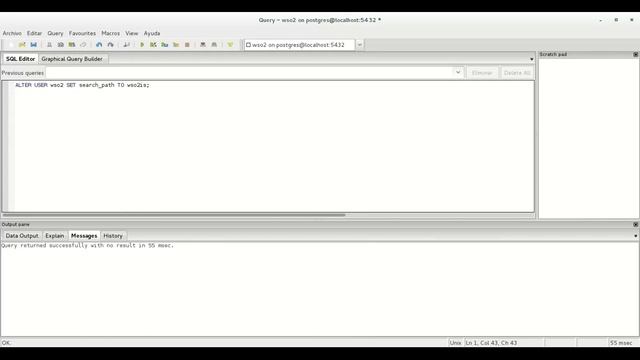Click the New window toolbar icon
Viewport: 640px width, 360px height.
tap(11, 45)
